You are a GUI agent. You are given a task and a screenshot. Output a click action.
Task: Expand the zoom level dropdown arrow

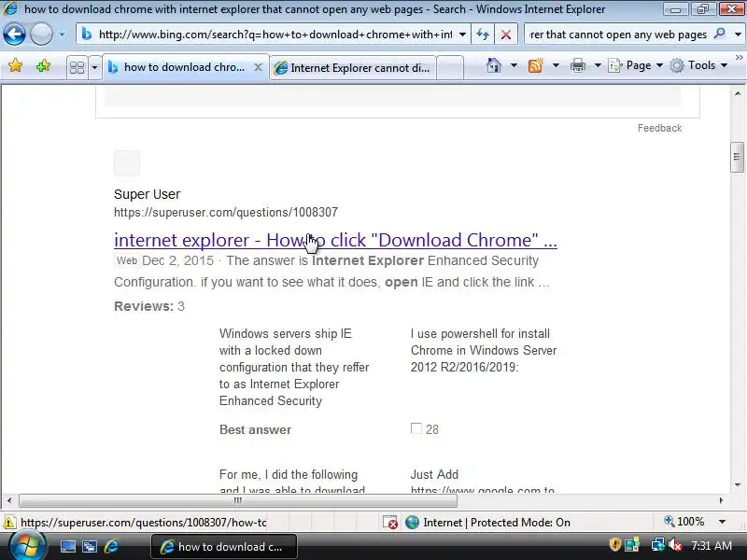pyautogui.click(x=722, y=522)
